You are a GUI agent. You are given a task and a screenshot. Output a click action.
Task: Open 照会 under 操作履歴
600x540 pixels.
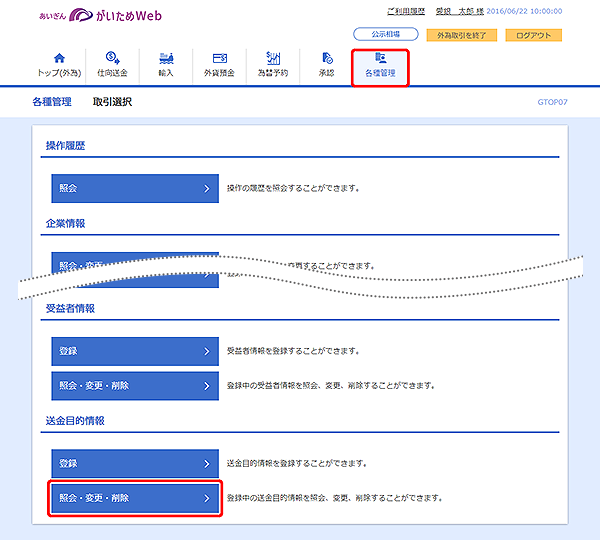coord(135,188)
